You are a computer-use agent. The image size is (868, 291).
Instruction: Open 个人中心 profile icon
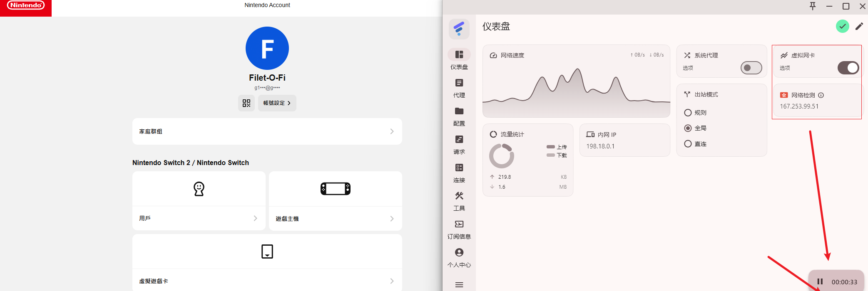pyautogui.click(x=459, y=253)
